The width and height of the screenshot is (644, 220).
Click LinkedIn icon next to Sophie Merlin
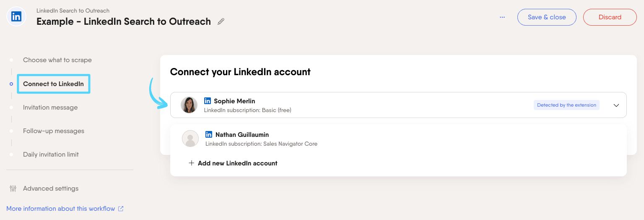[207, 101]
